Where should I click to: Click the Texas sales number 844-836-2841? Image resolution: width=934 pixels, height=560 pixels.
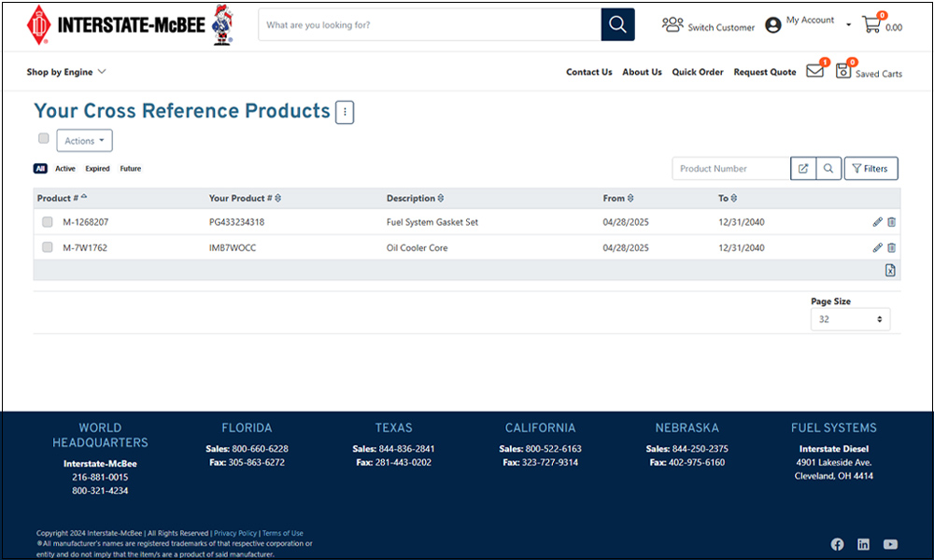(x=407, y=449)
